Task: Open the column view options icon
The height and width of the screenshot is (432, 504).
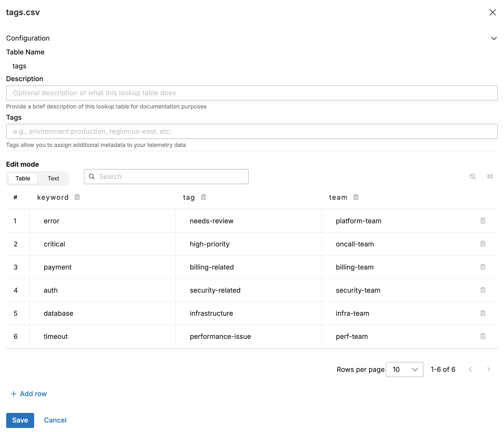Action: pyautogui.click(x=490, y=177)
